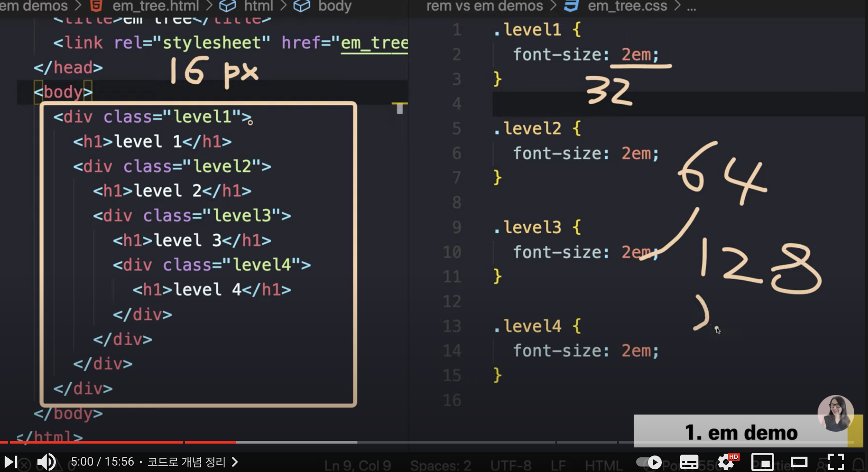The width and height of the screenshot is (868, 472).
Task: Click the presenter avatar in the card
Action: (835, 413)
